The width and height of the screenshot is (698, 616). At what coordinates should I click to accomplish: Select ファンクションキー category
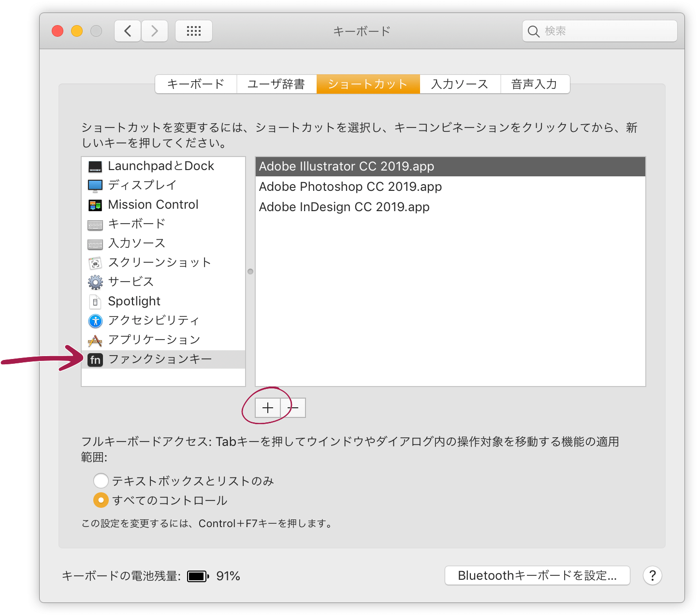tap(163, 359)
